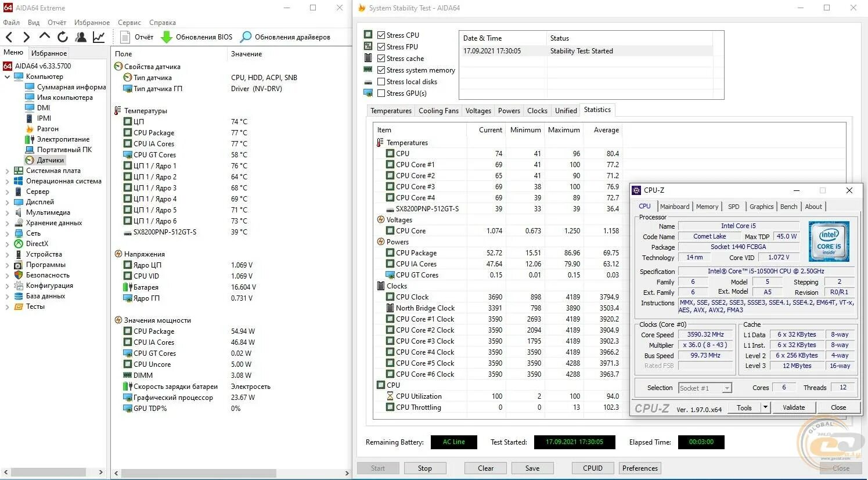Uncheck the Stress system memory checkbox
868x480 pixels.
(381, 70)
